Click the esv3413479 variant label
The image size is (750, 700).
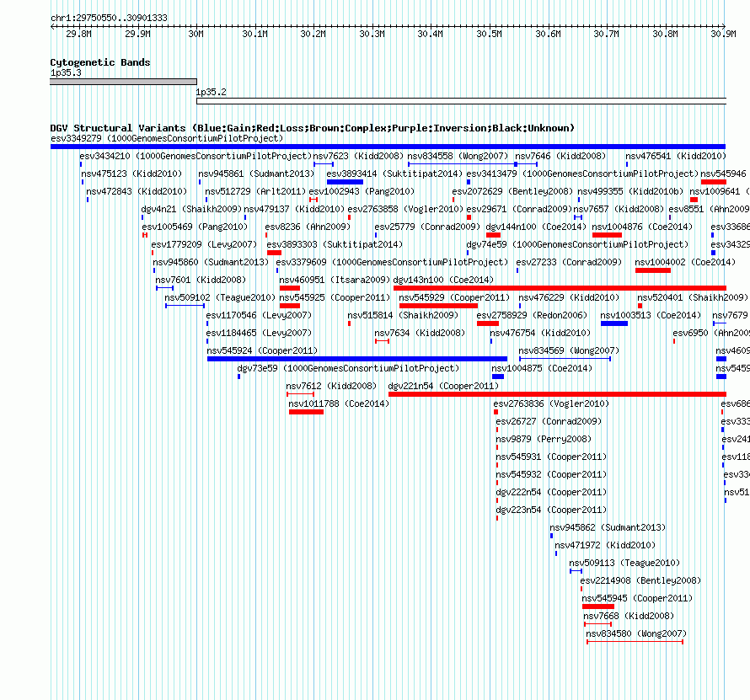point(582,174)
